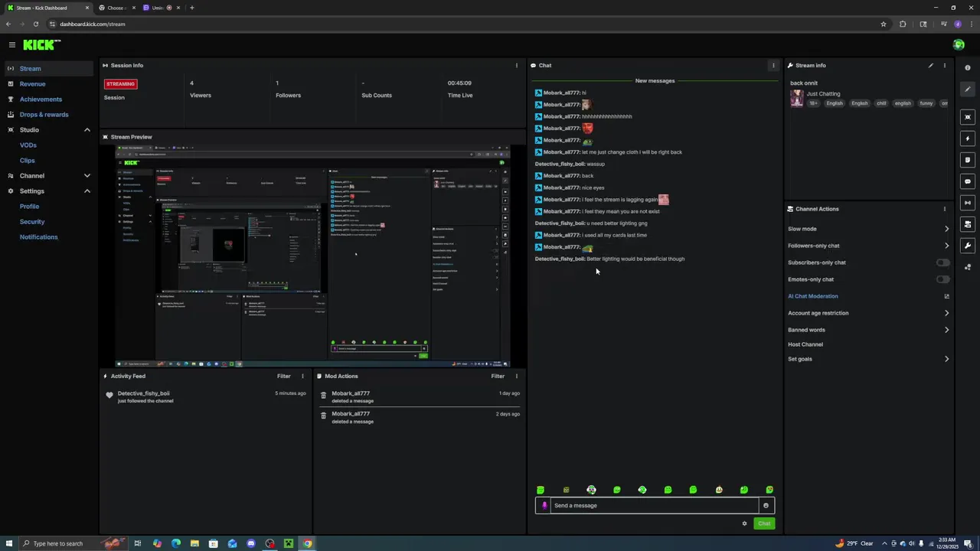Open Discord from the Windows taskbar
980x551 pixels.
[x=250, y=543]
